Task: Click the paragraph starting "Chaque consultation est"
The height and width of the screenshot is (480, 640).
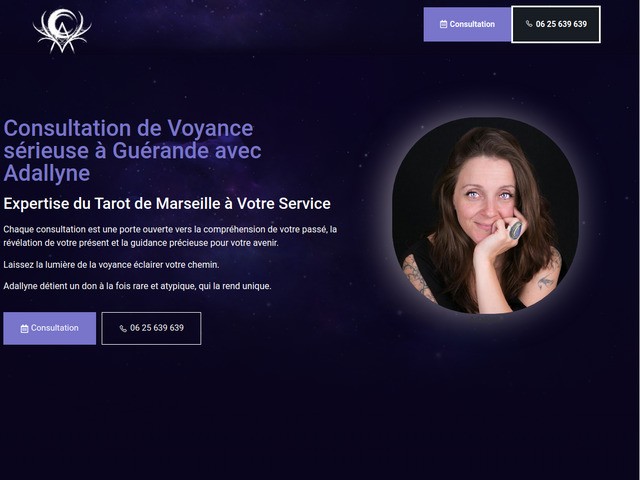Action: tap(170, 236)
